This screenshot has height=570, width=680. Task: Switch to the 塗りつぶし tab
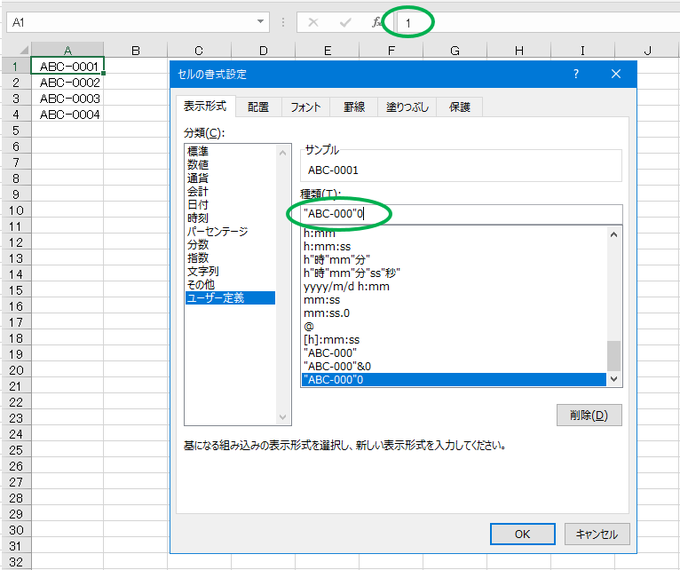(407, 107)
